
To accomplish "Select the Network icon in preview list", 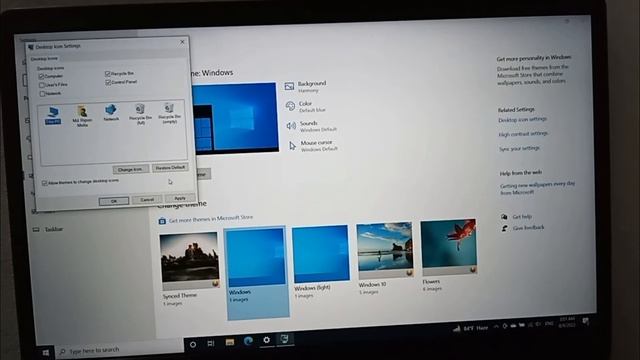I will coord(111,113).
